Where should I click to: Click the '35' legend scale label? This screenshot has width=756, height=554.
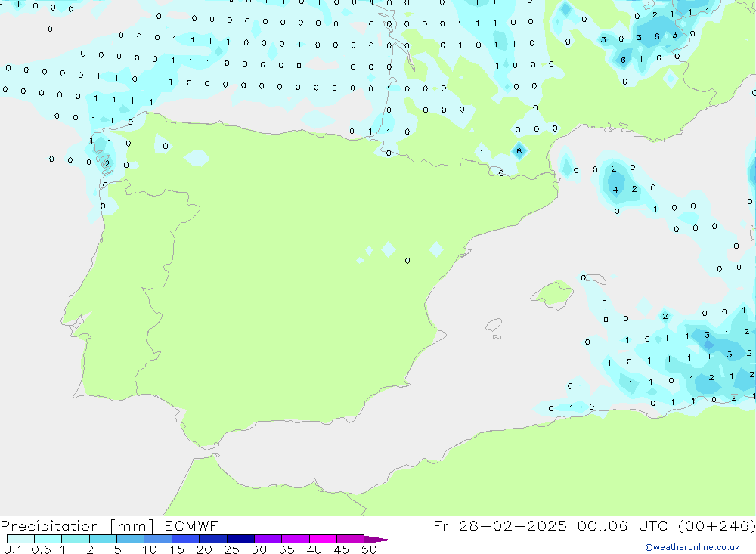pos(287,549)
